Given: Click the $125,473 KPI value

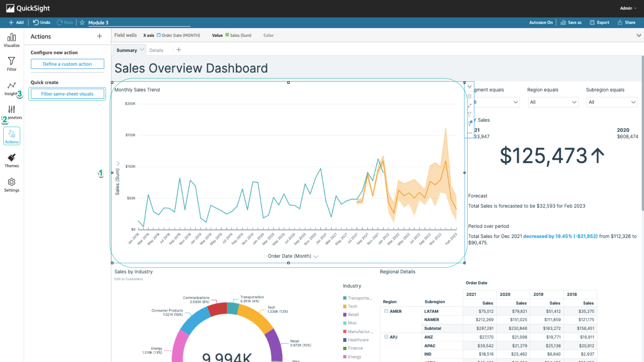Looking at the screenshot, I should [x=544, y=156].
